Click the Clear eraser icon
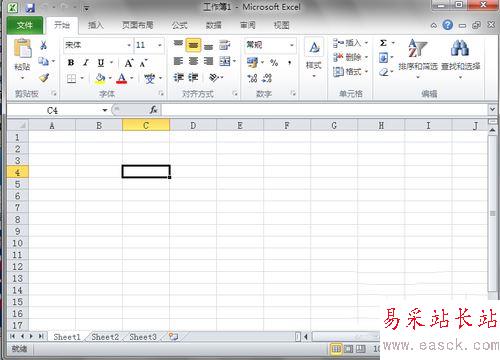500x360 pixels. (384, 72)
